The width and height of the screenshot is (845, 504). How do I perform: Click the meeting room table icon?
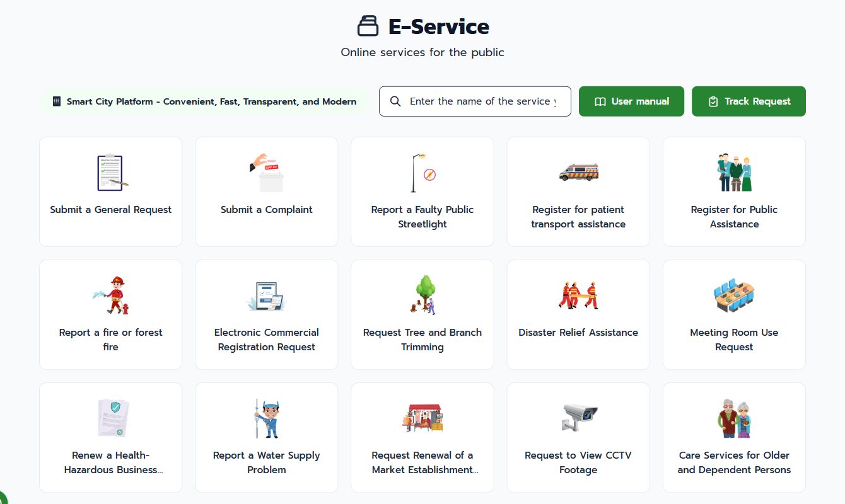coord(734,295)
